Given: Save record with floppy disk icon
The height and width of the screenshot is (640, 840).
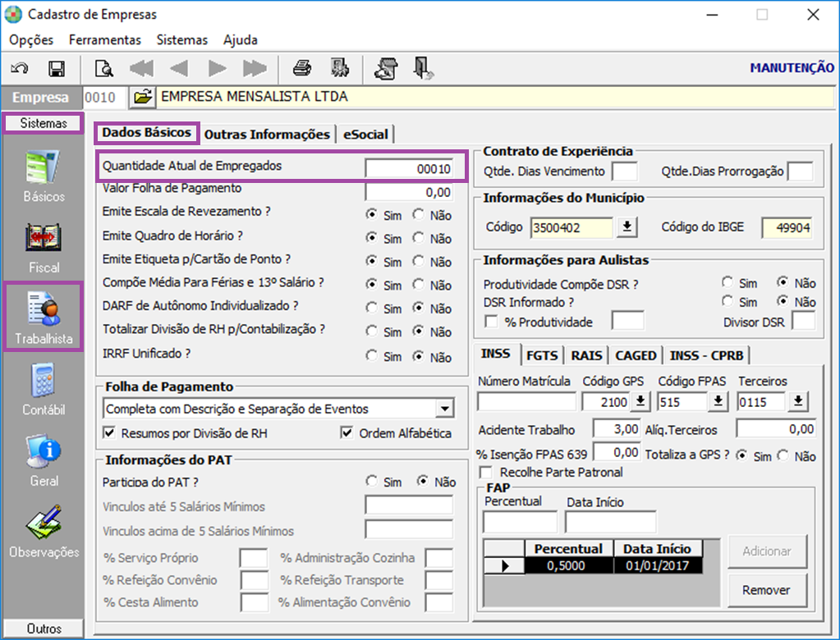Looking at the screenshot, I should coord(57,68).
